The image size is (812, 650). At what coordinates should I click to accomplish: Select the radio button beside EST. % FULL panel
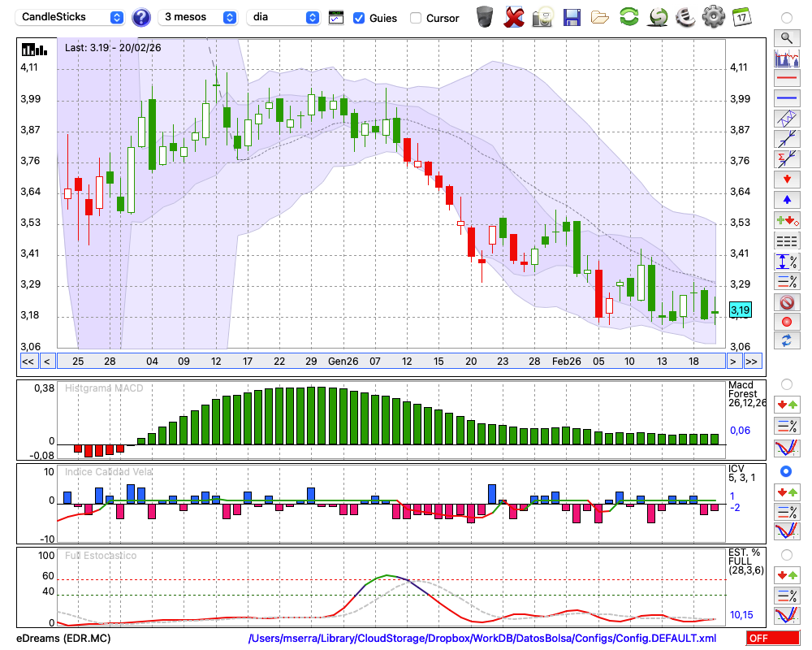point(786,555)
